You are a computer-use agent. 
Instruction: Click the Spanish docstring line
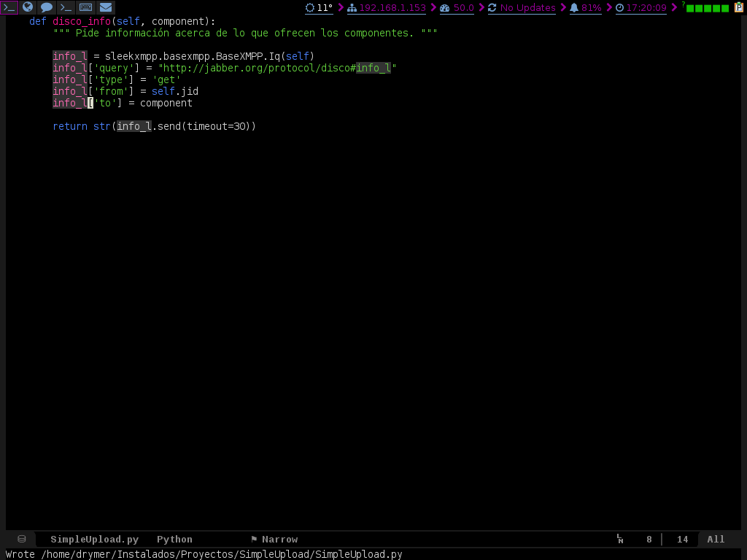coord(245,33)
